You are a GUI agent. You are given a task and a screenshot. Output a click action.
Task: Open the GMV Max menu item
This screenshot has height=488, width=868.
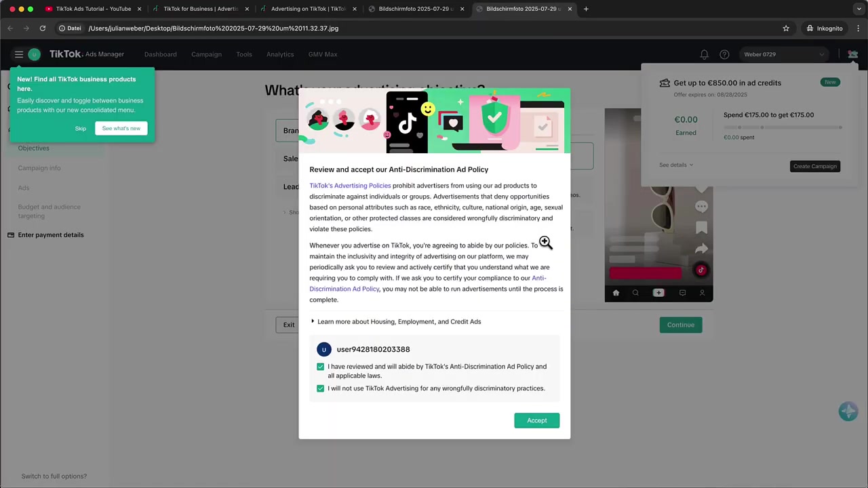click(323, 54)
